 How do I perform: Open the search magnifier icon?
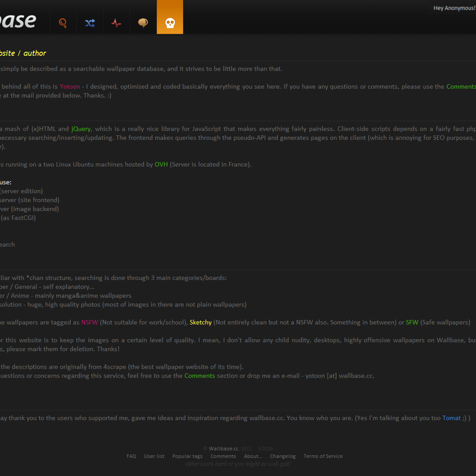pos(63,23)
